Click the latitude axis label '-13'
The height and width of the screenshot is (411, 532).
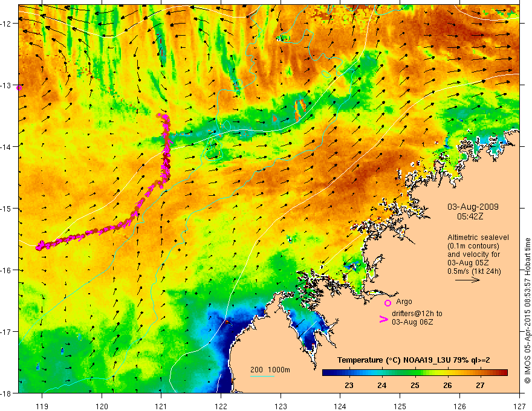pos(7,85)
